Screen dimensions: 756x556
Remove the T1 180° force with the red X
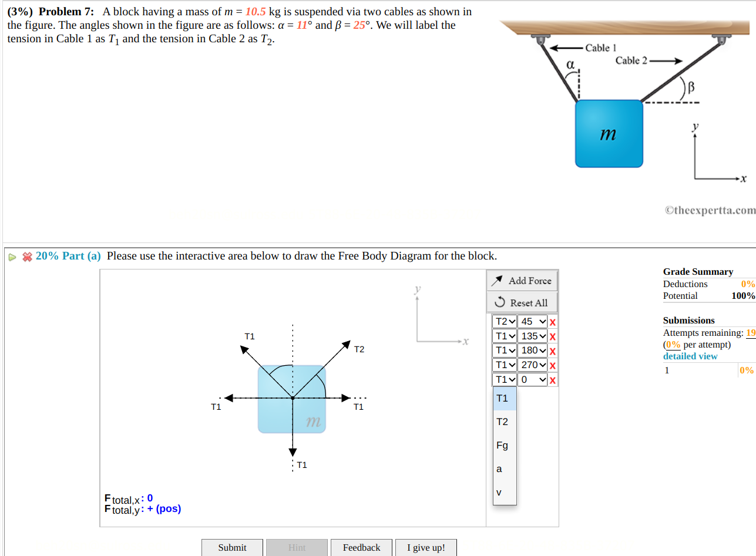[x=553, y=350]
